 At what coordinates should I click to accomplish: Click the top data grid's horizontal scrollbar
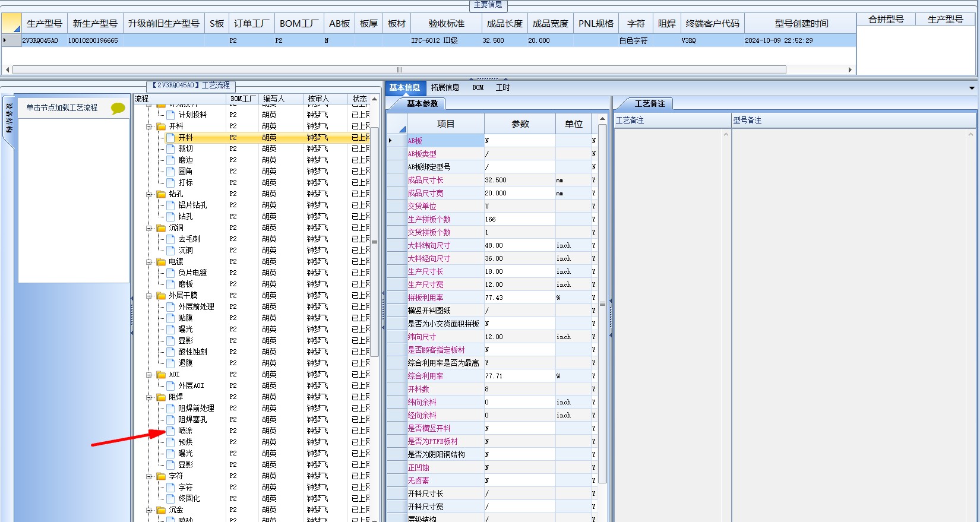[x=399, y=70]
